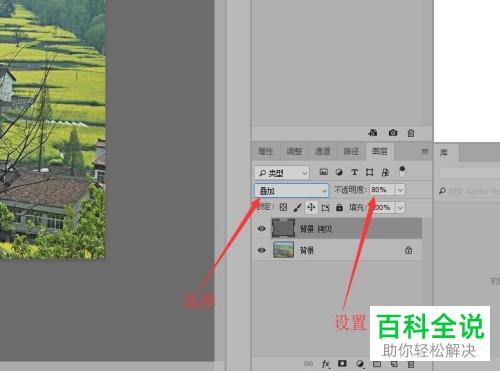This screenshot has width=500, height=371.
Task: Click the landscape photo on canvas
Action: (x=52, y=129)
